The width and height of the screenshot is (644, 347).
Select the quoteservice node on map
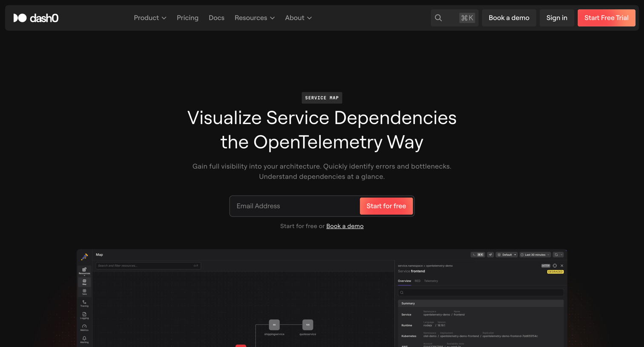coord(308,325)
